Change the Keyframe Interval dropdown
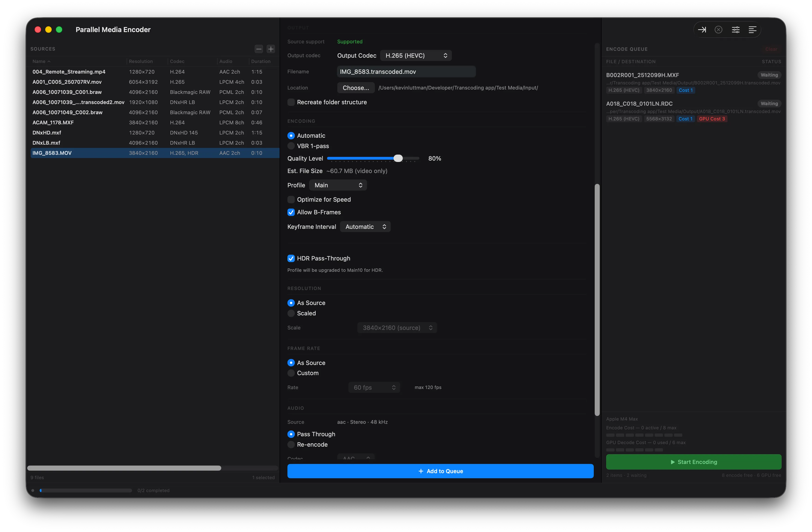Screen dimensions: 812x532 click(x=365, y=226)
